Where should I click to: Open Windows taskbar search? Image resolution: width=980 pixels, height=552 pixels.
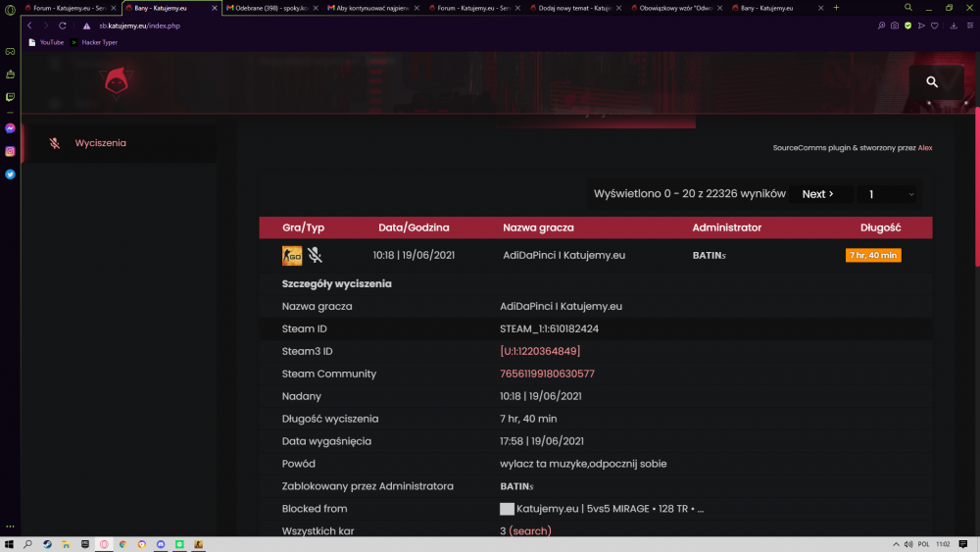[x=27, y=544]
